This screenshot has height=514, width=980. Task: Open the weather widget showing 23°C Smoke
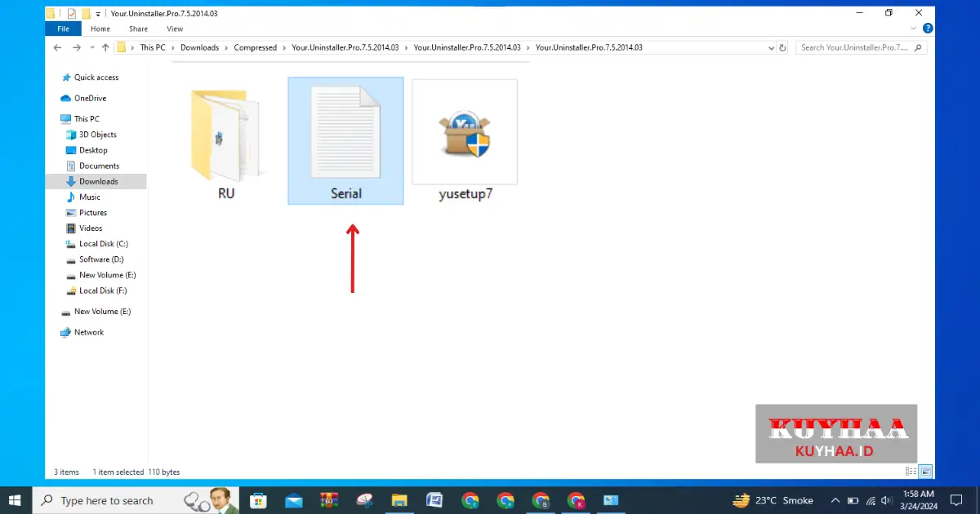point(773,500)
